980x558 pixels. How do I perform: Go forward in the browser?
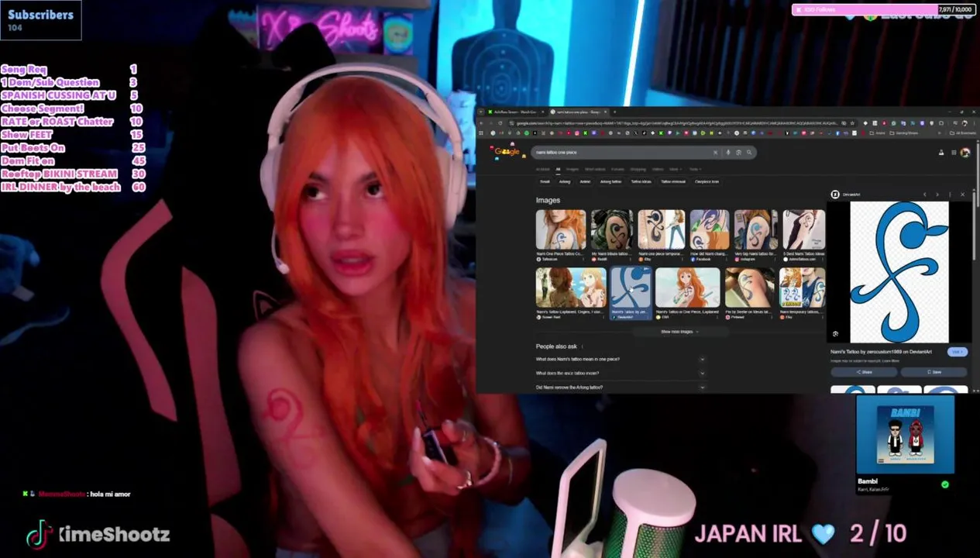tap(490, 123)
